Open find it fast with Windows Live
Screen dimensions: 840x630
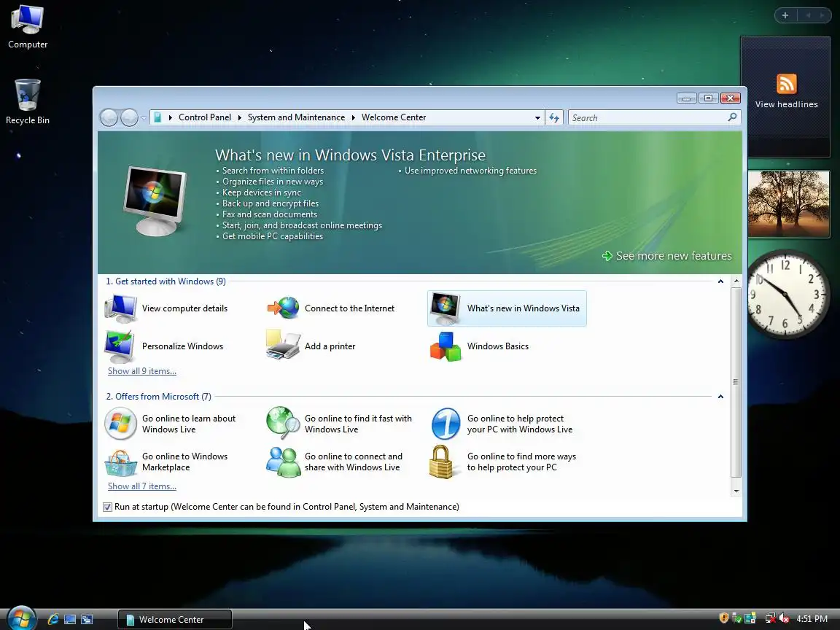[x=340, y=424]
